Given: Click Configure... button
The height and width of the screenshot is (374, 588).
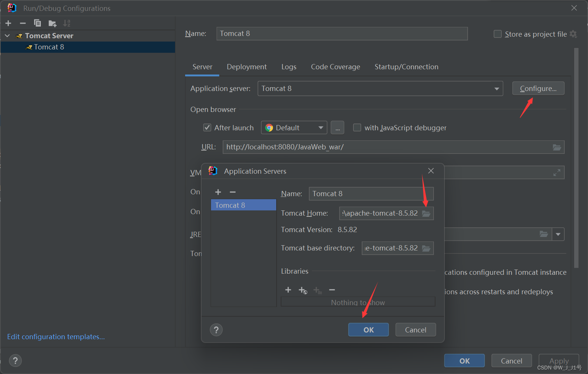Looking at the screenshot, I should (538, 88).
